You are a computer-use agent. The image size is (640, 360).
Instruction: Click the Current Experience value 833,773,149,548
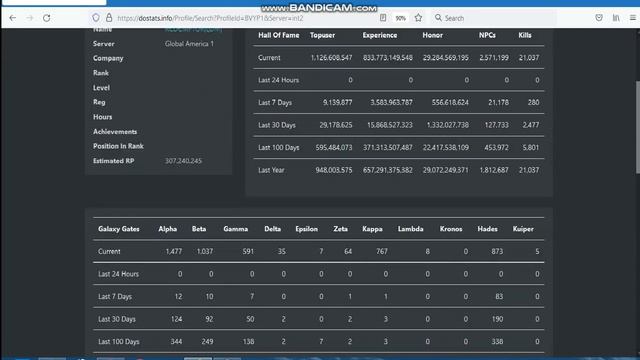click(387, 58)
